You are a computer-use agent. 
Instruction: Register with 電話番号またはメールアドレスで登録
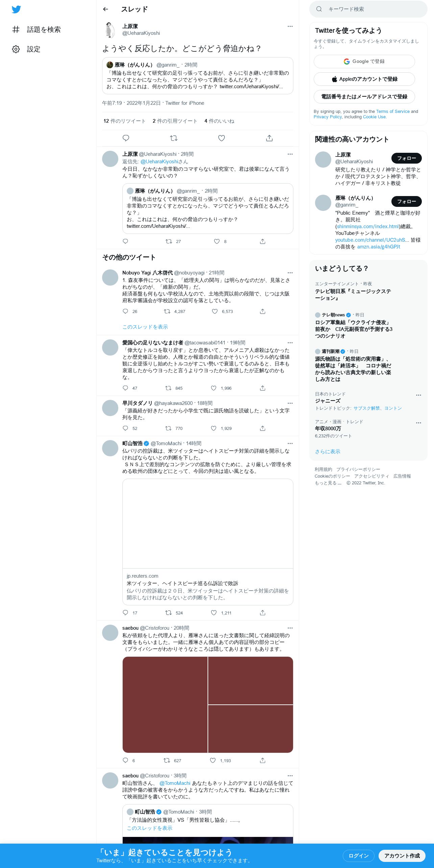(364, 97)
